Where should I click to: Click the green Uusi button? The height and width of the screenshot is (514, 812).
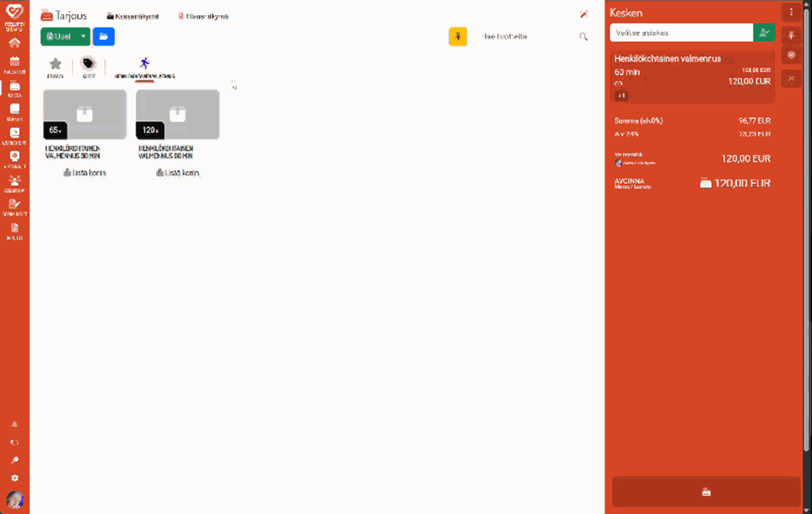59,37
